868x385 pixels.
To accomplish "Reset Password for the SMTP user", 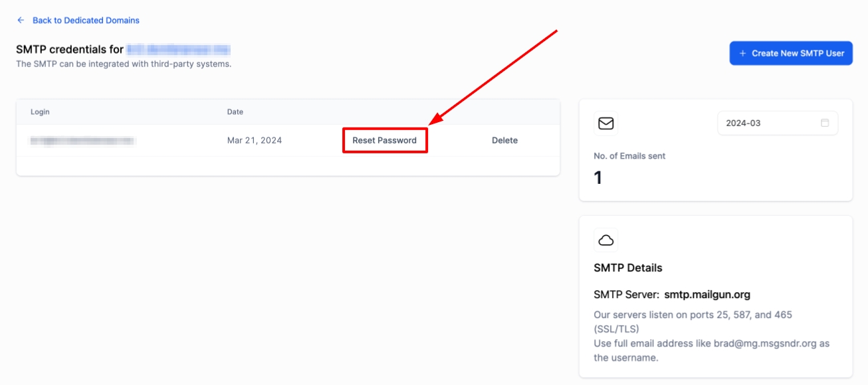I will pos(384,141).
